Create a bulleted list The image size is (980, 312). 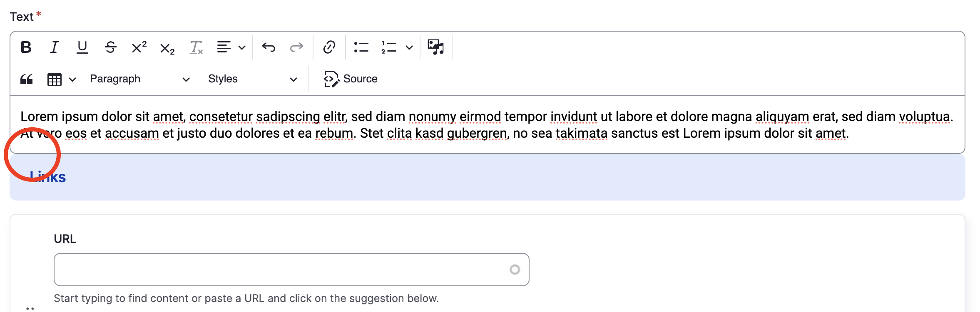point(361,47)
